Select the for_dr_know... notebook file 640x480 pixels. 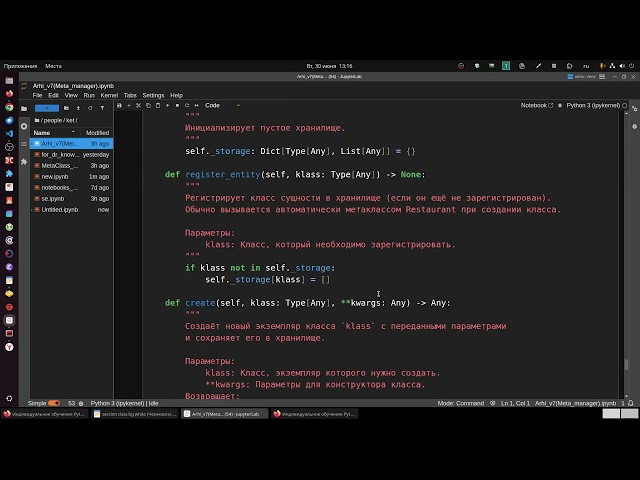pos(71,155)
